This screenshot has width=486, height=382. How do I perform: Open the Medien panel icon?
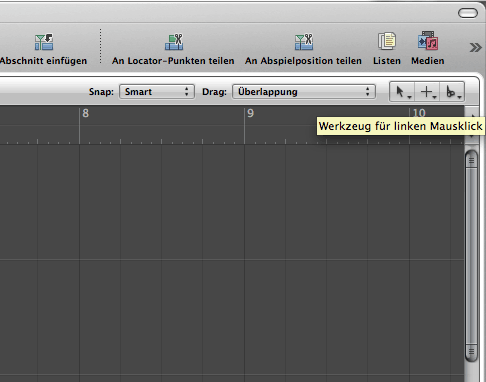pyautogui.click(x=428, y=41)
